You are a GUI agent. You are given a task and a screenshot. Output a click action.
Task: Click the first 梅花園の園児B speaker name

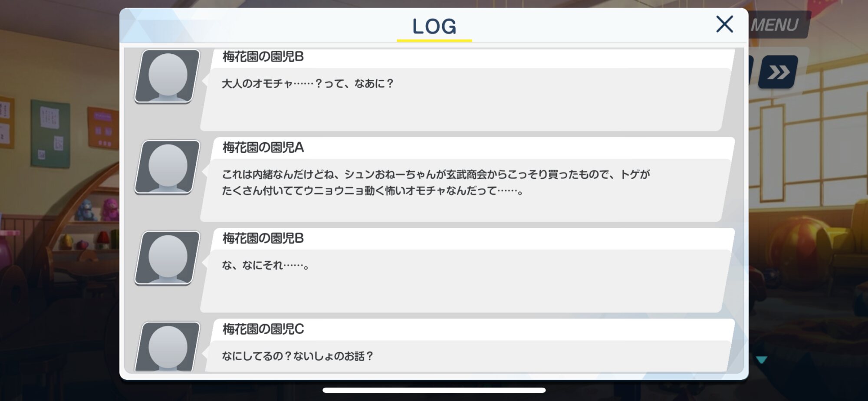(x=263, y=56)
